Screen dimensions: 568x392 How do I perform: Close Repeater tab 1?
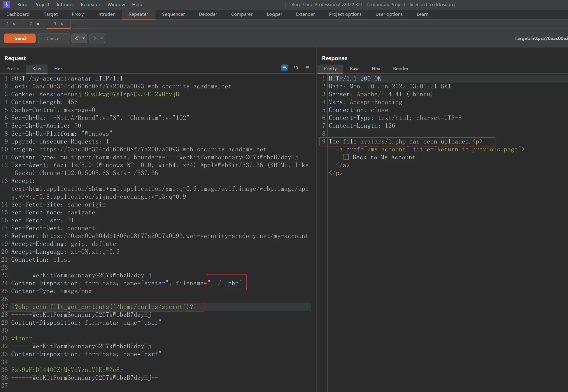point(14,24)
